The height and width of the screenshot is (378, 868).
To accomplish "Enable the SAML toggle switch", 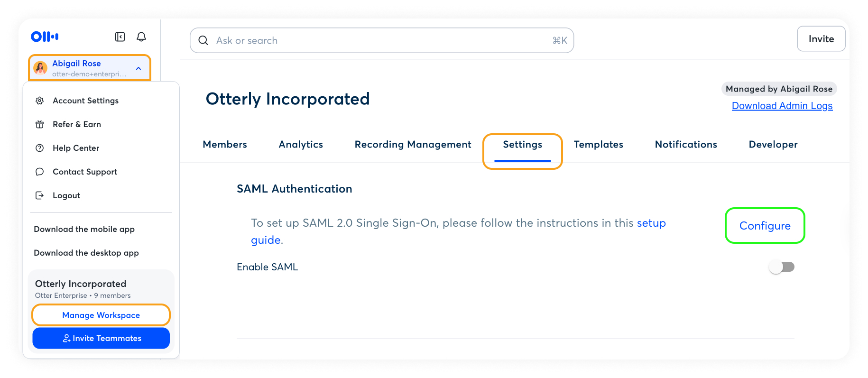I will pyautogui.click(x=781, y=267).
